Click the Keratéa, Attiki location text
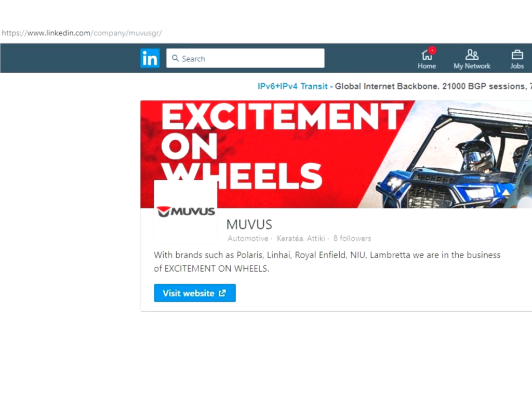Image resolution: width=532 pixels, height=399 pixels. click(x=301, y=238)
